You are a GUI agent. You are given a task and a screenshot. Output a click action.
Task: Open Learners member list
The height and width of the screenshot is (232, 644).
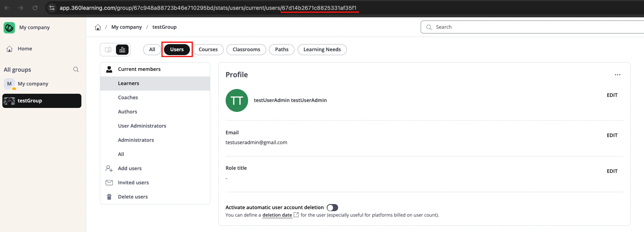coord(155,84)
